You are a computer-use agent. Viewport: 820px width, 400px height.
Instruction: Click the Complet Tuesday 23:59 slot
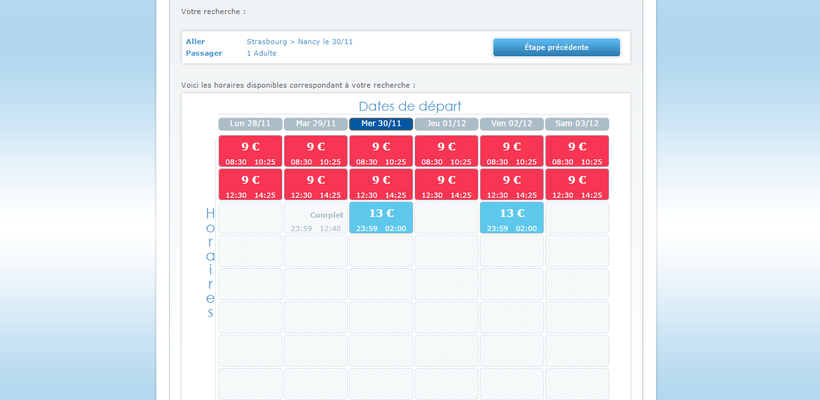[316, 218]
